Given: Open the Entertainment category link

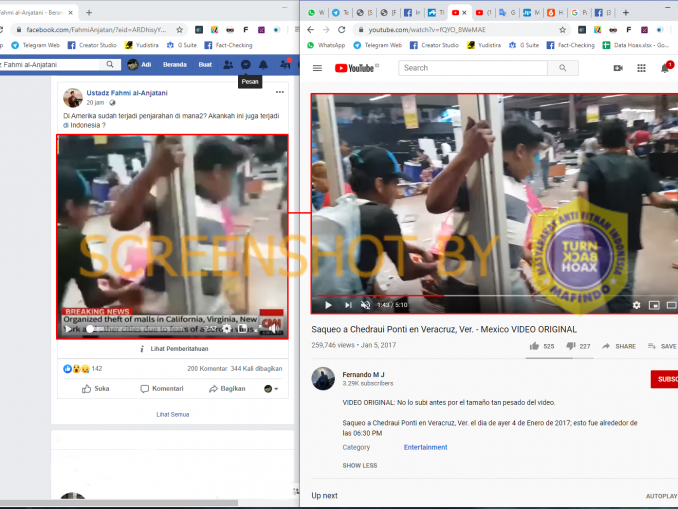Looking at the screenshot, I should coord(425,447).
